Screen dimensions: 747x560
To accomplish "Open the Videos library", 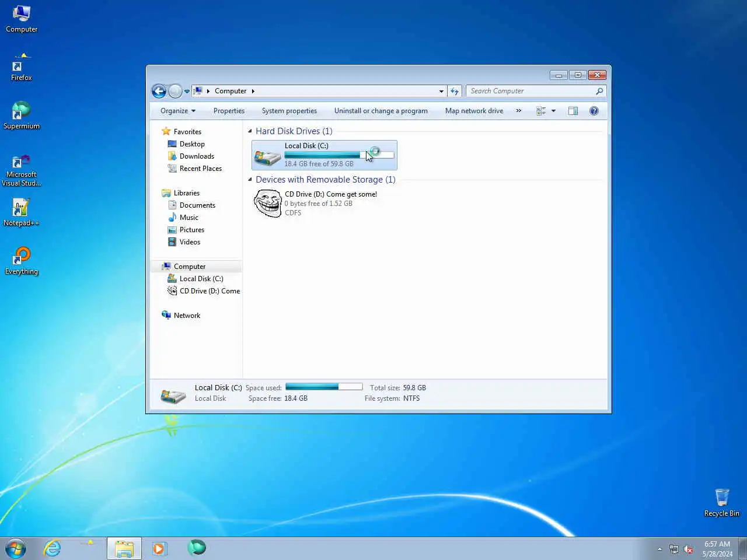I will [x=190, y=242].
